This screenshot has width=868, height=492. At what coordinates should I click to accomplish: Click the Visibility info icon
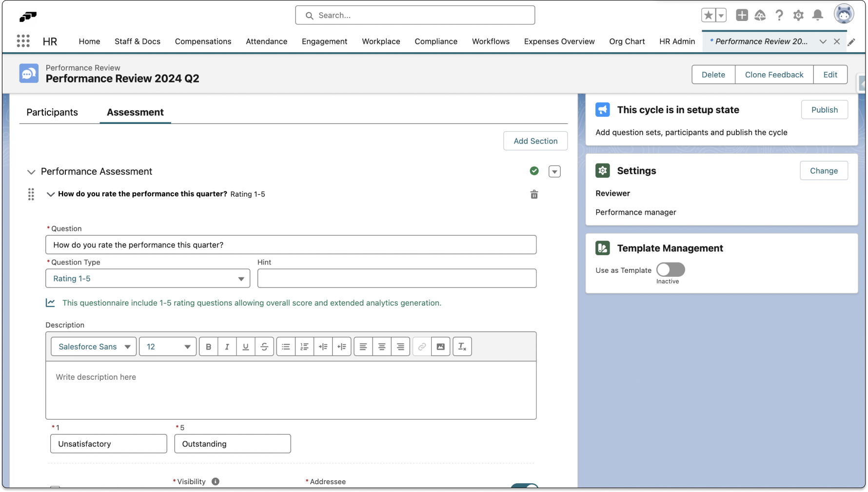[x=215, y=482]
